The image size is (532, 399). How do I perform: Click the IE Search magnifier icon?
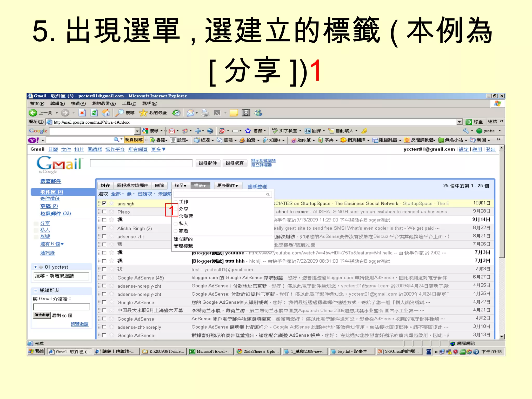tap(119, 113)
